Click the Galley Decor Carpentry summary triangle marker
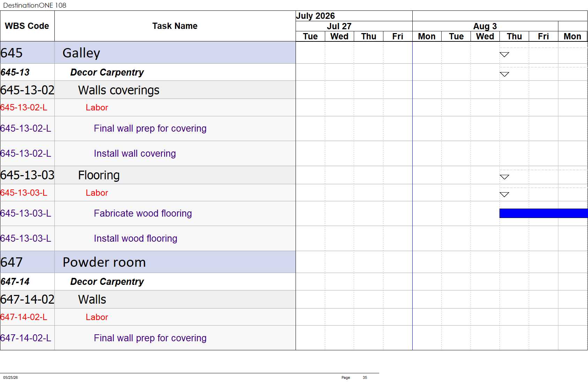 [x=504, y=74]
